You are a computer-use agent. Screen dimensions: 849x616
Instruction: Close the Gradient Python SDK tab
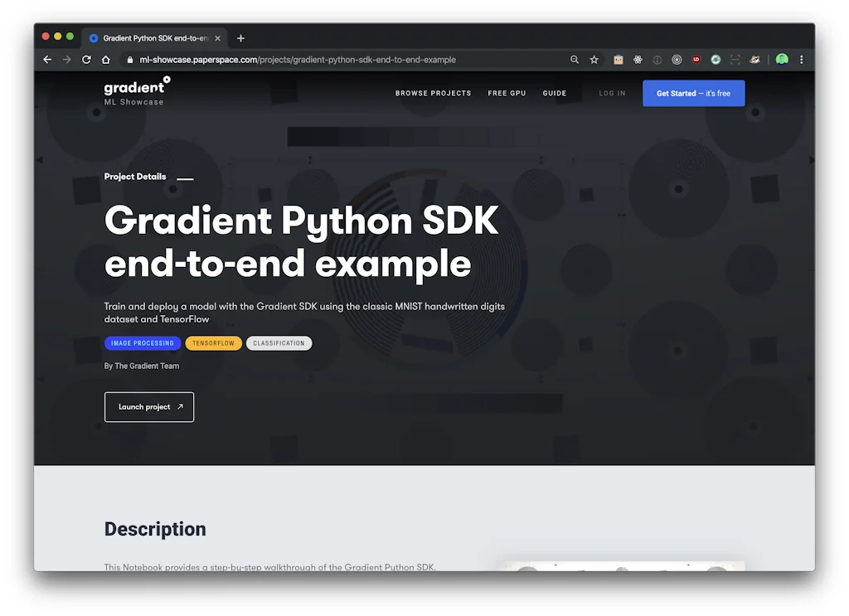pos(218,38)
